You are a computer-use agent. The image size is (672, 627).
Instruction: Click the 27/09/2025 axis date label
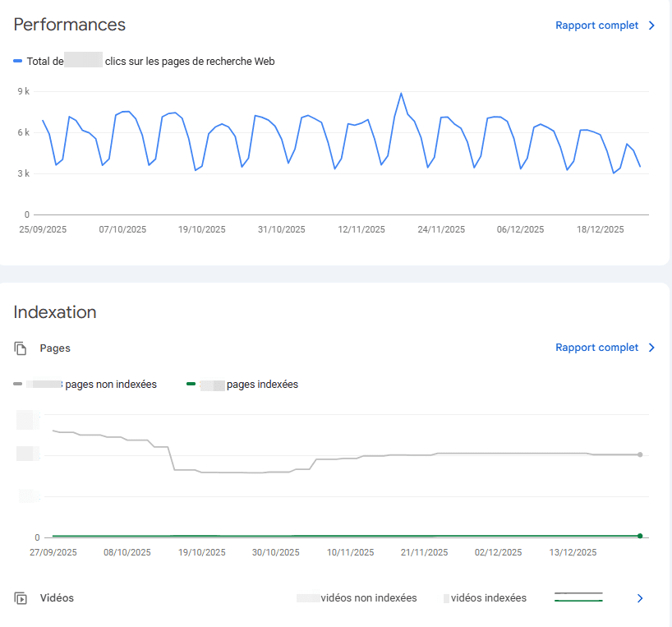53,552
